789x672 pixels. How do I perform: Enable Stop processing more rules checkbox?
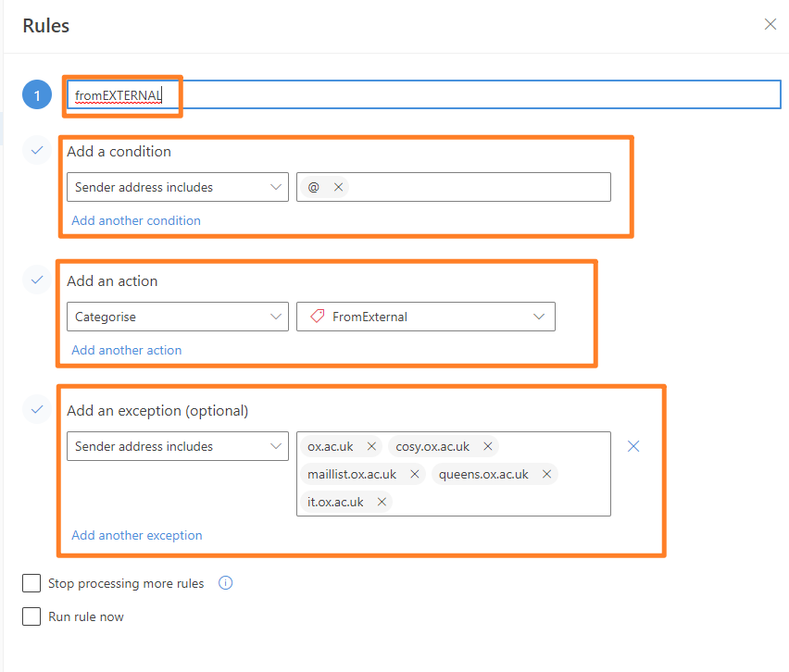[31, 583]
